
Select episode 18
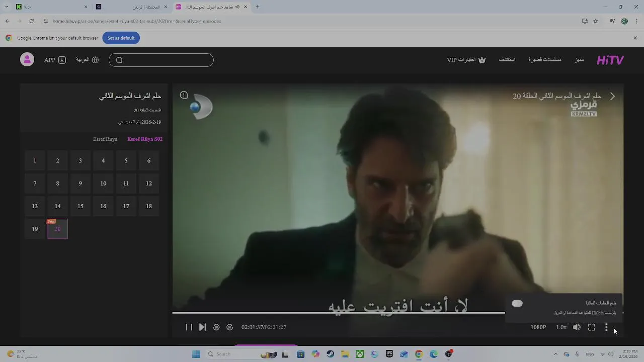149,206
